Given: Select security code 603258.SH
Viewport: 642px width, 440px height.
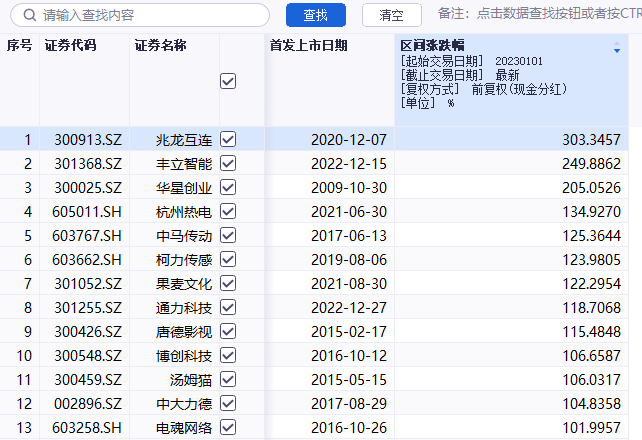Looking at the screenshot, I should click(87, 428).
